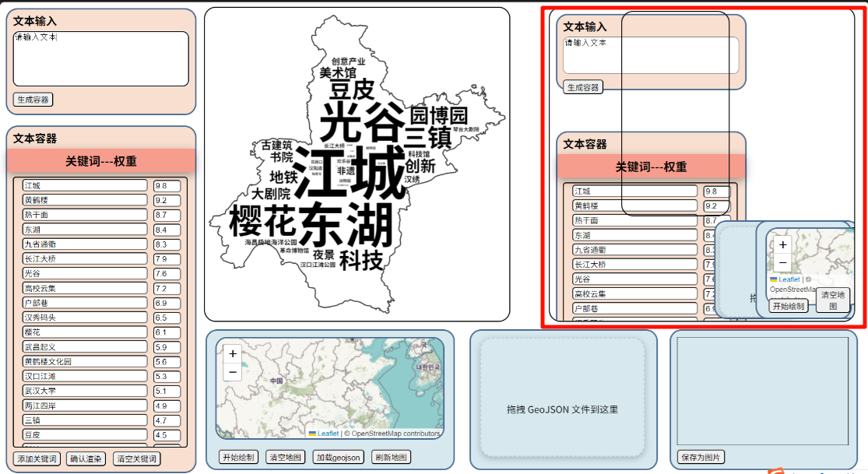The image size is (868, 474).
Task: Edit the weight 7.6 beside left 光谷
Action: pos(167,273)
